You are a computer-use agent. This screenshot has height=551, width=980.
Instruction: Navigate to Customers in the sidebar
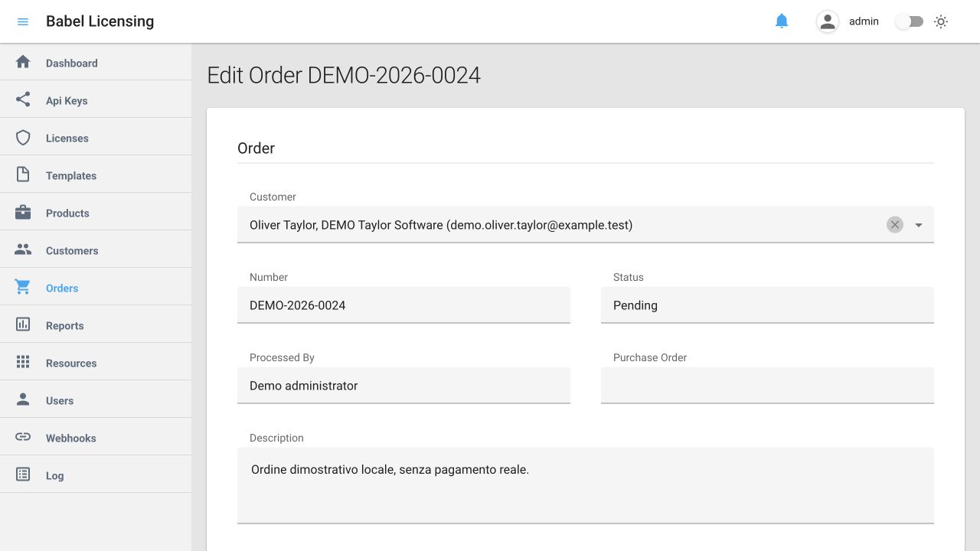click(x=96, y=250)
